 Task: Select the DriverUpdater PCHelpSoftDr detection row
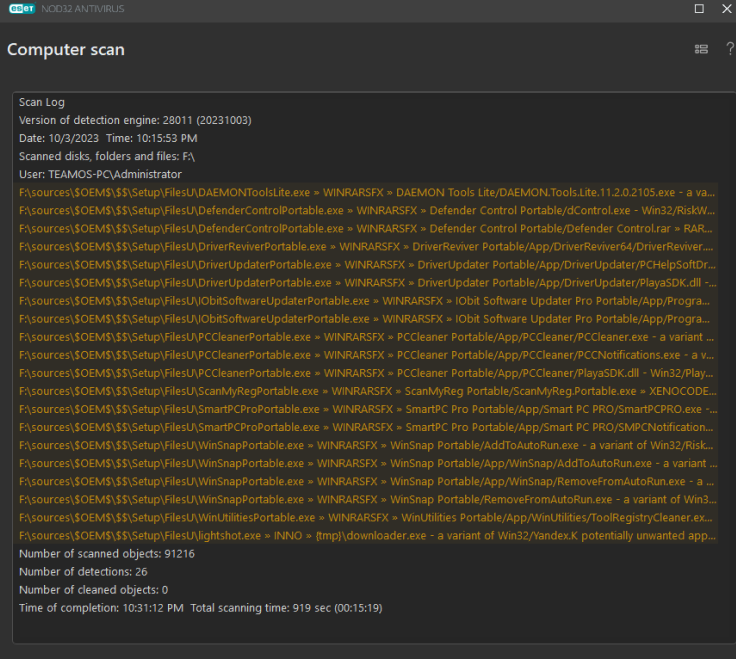[x=367, y=265]
